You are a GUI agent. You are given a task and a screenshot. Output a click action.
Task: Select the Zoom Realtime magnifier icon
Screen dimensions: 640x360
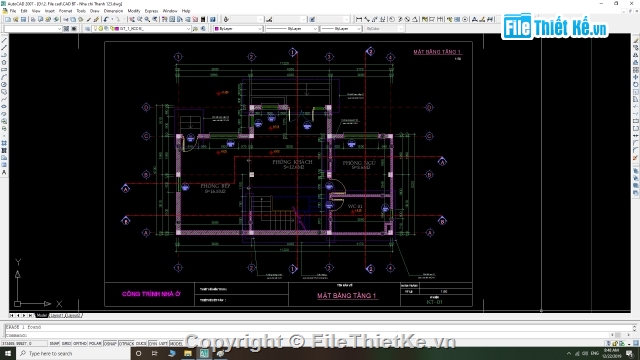point(140,20)
